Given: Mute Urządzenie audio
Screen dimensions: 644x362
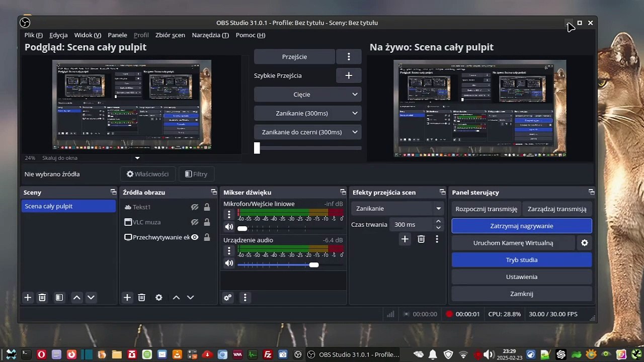Looking at the screenshot, I should point(229,263).
